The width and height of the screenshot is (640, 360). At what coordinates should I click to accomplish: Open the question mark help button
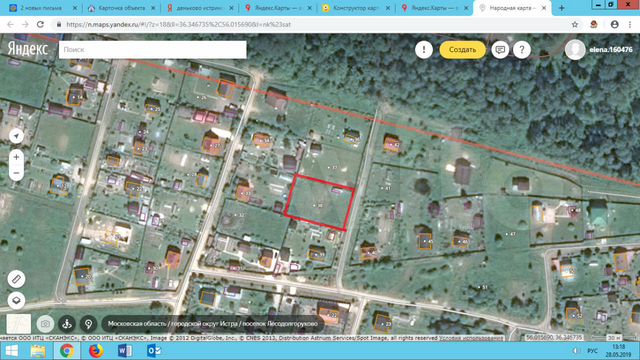tap(522, 50)
